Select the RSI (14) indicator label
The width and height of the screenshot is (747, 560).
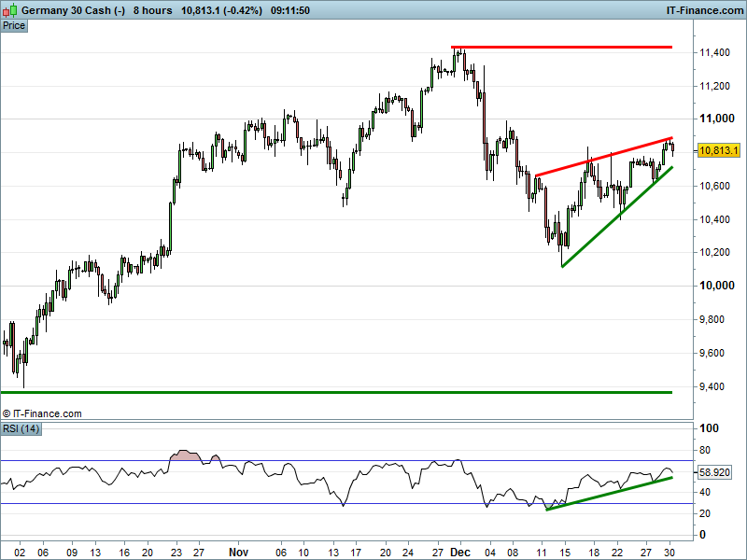pos(21,428)
